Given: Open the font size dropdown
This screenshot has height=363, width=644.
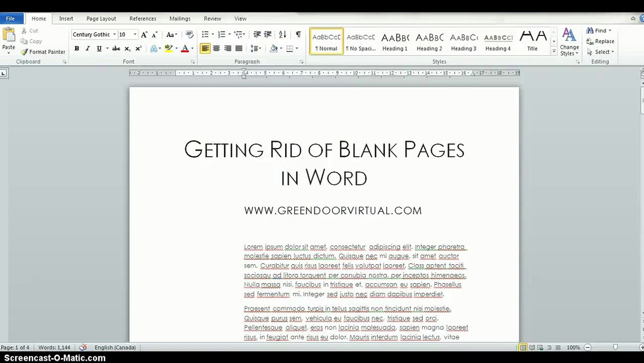Looking at the screenshot, I should [x=135, y=34].
